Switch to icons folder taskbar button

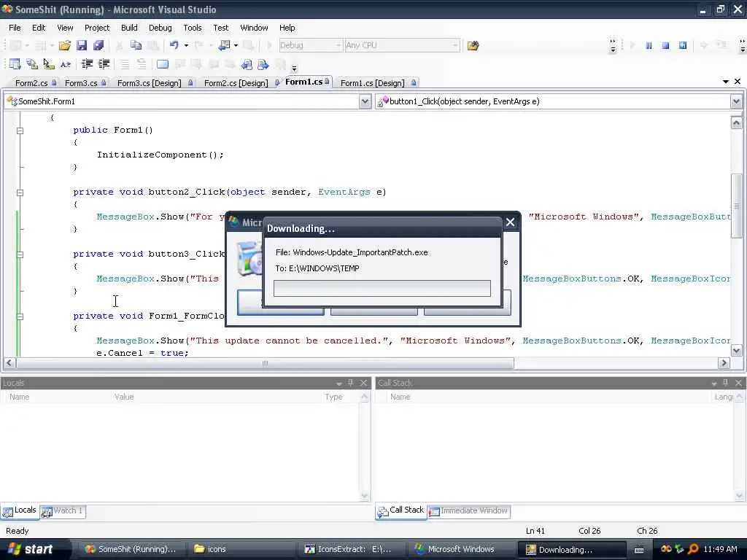tap(242, 549)
